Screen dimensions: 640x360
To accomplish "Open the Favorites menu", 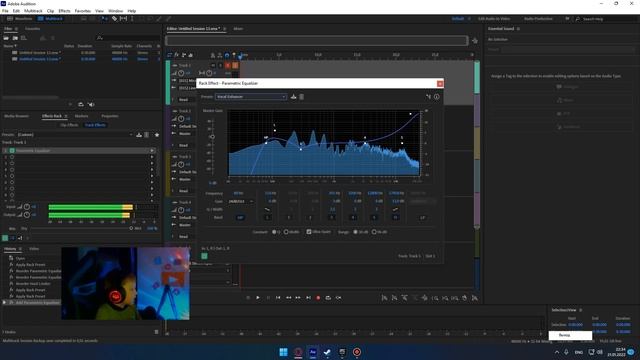I will [82, 11].
